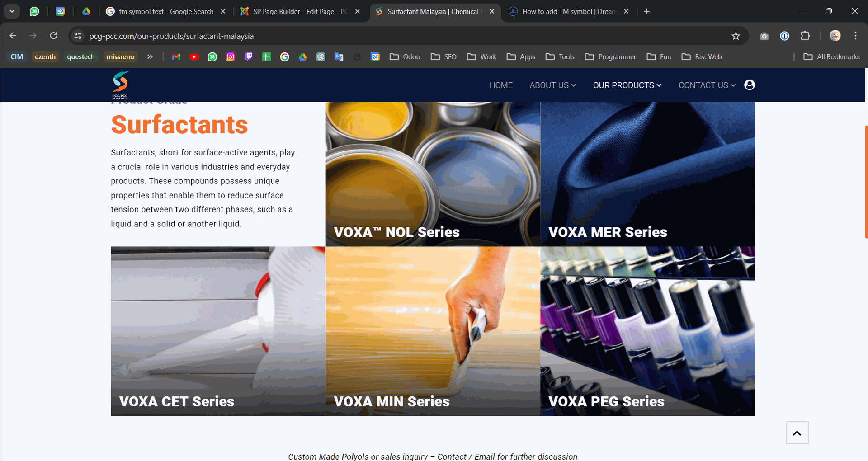Open the 1Password extension icon
Image resolution: width=868 pixels, height=461 pixels.
[785, 36]
